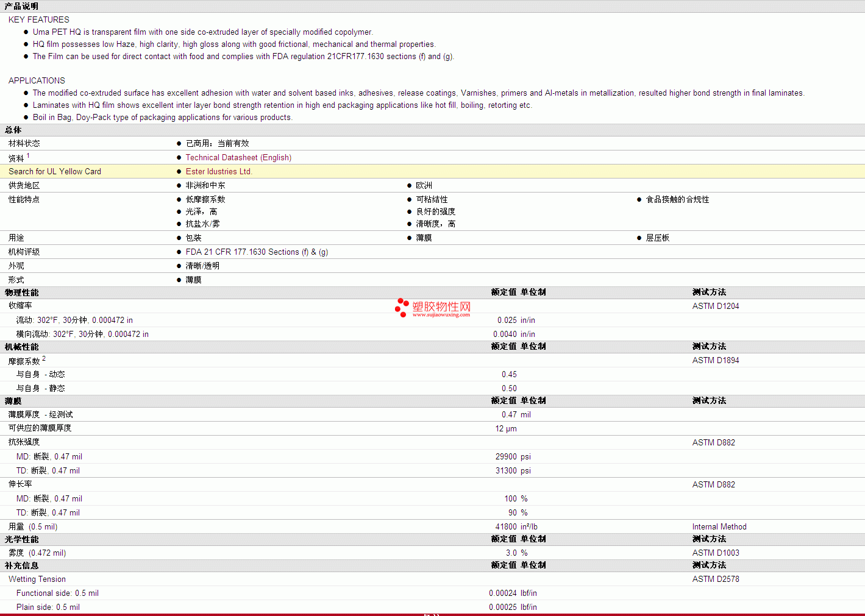Click the 0.00025 lbf/in wetting tension value
Viewport: 865px width, 616px height.
513,607
